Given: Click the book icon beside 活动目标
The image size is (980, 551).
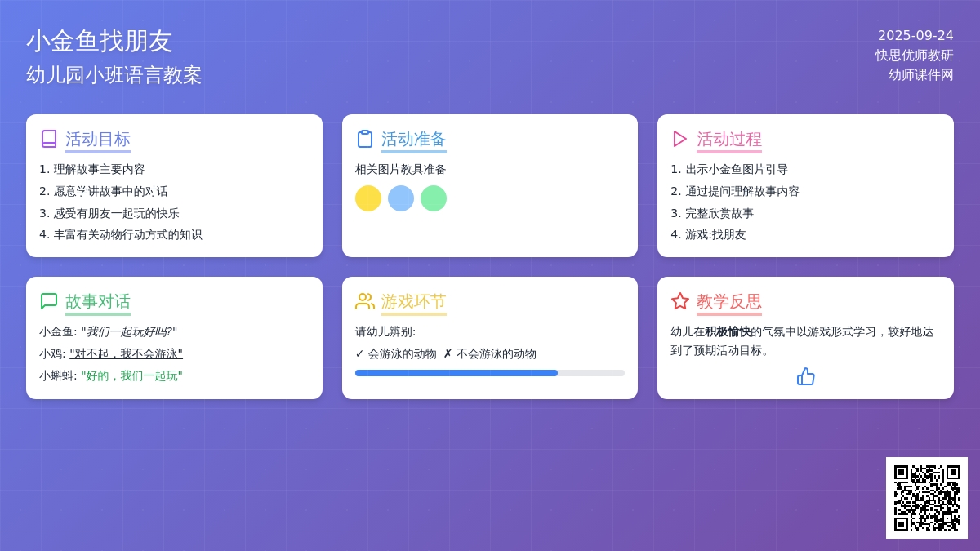Looking at the screenshot, I should (49, 139).
